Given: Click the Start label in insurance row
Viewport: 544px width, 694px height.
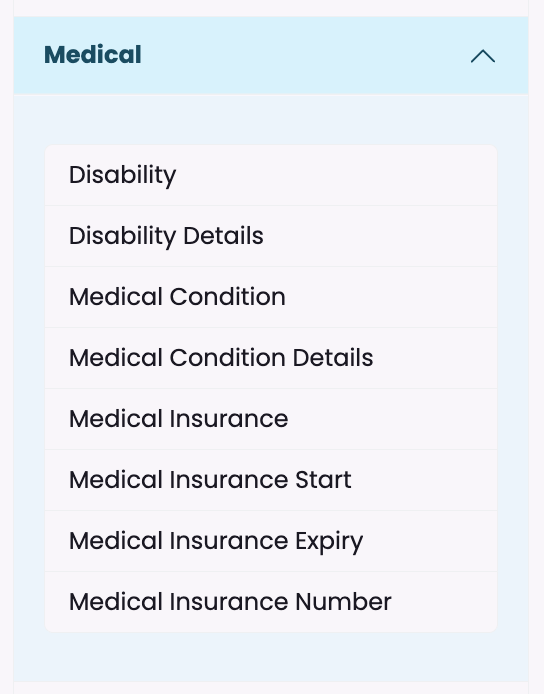Looking at the screenshot, I should coord(323,480).
